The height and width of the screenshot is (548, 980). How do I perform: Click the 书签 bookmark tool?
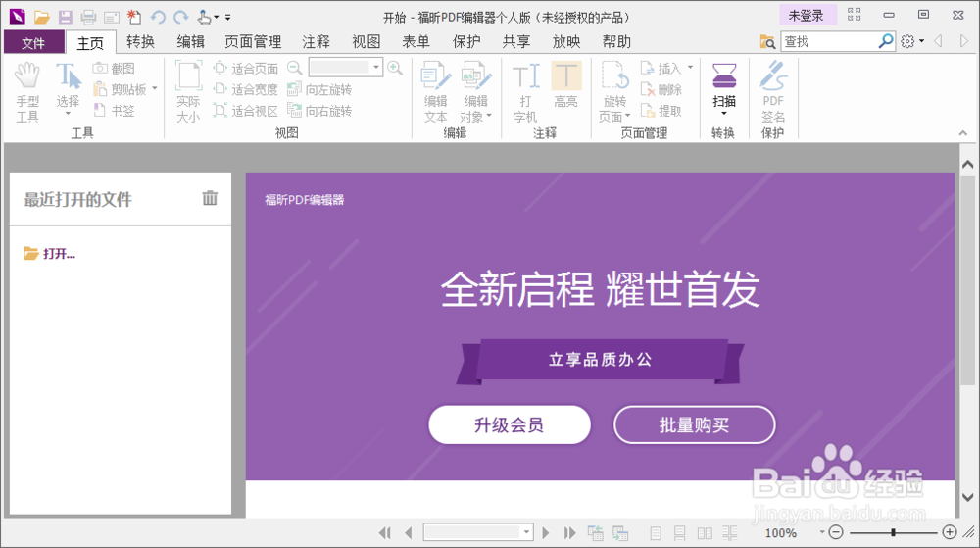coord(114,111)
